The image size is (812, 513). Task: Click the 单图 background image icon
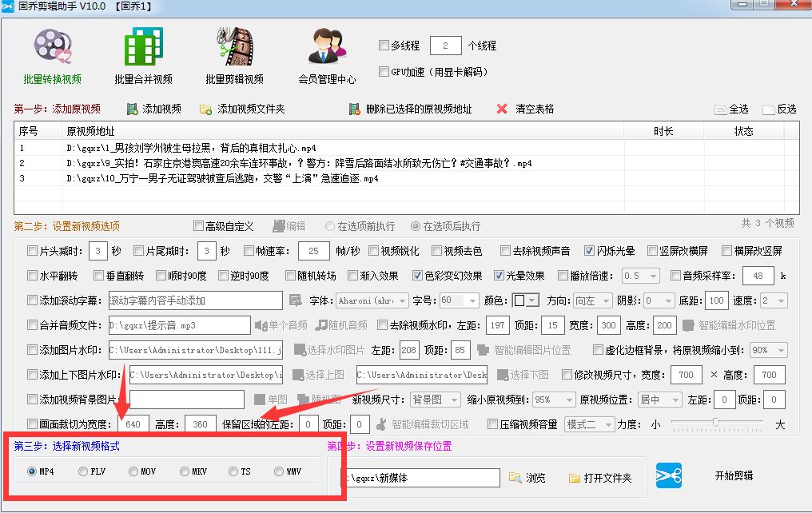[260, 400]
